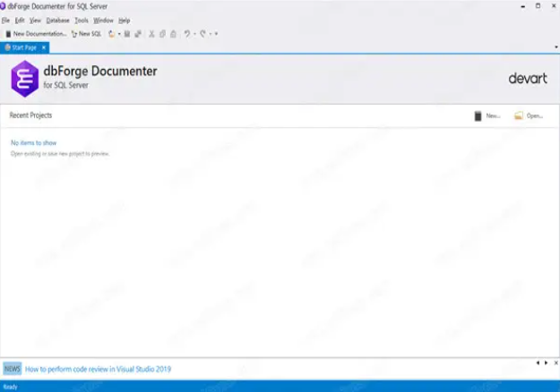Click the Ready status bar text
Viewport: 560px width, 392px height.
[11, 387]
